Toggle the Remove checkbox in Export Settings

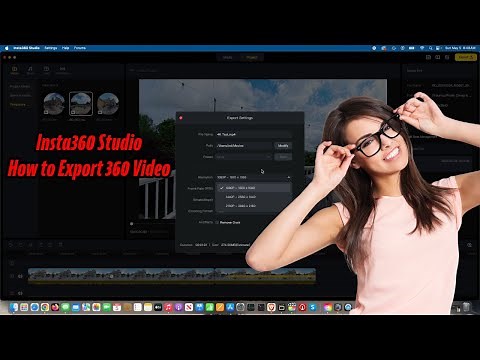[217, 222]
